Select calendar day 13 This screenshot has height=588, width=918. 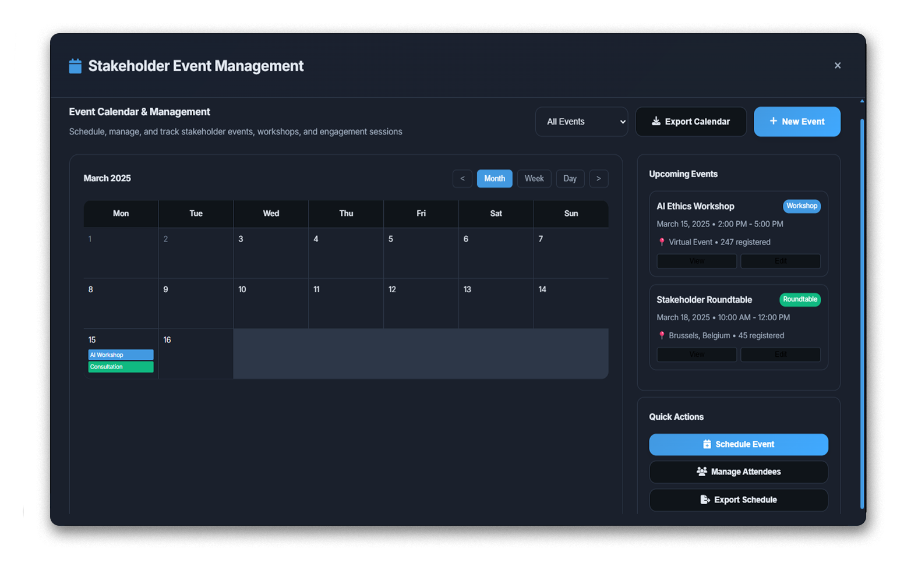[496, 303]
